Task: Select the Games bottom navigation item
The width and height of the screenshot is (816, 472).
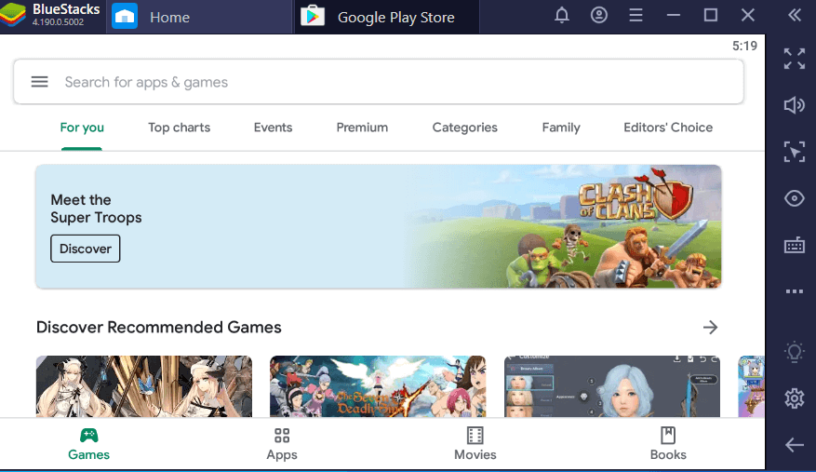Action: click(89, 444)
